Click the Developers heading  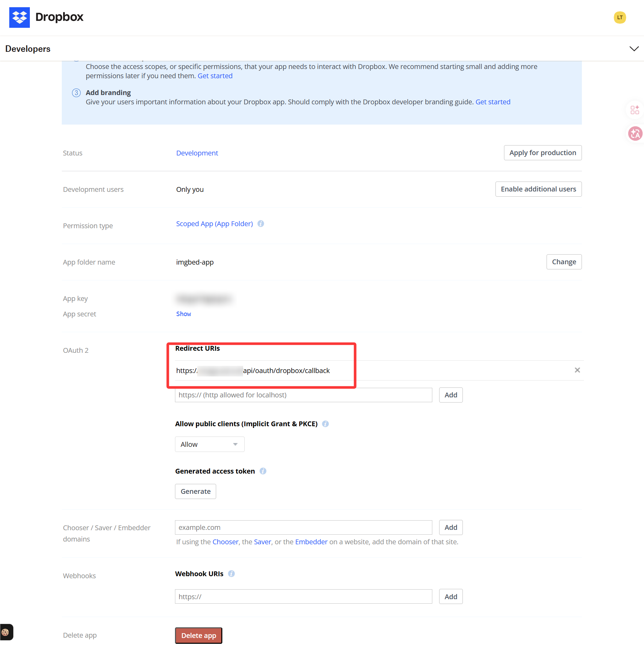point(28,49)
